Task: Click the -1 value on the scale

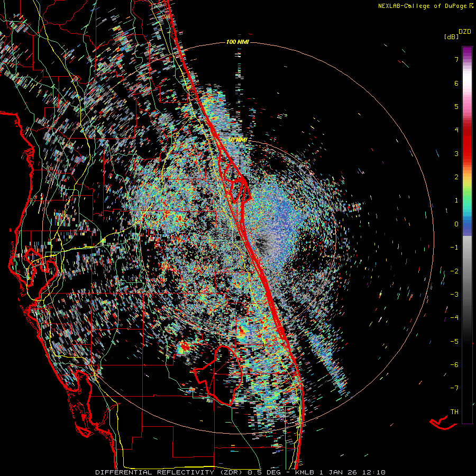Action: [x=454, y=248]
